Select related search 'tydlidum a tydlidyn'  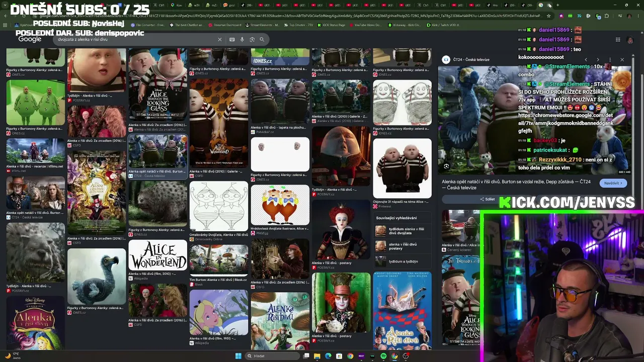tap(402, 261)
